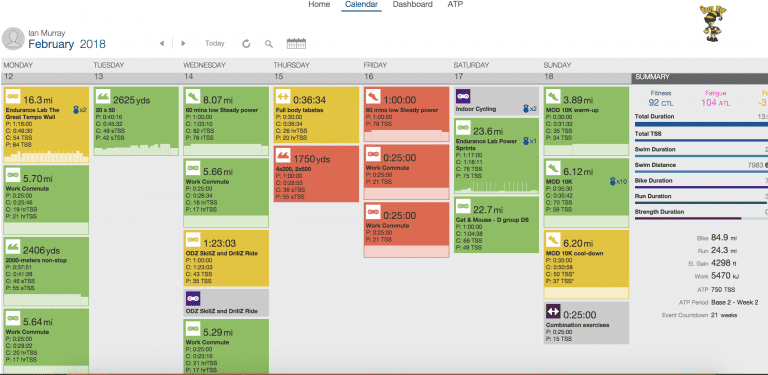This screenshot has height=375, width=768.
Task: Jump to Today in the calendar
Action: tap(215, 44)
